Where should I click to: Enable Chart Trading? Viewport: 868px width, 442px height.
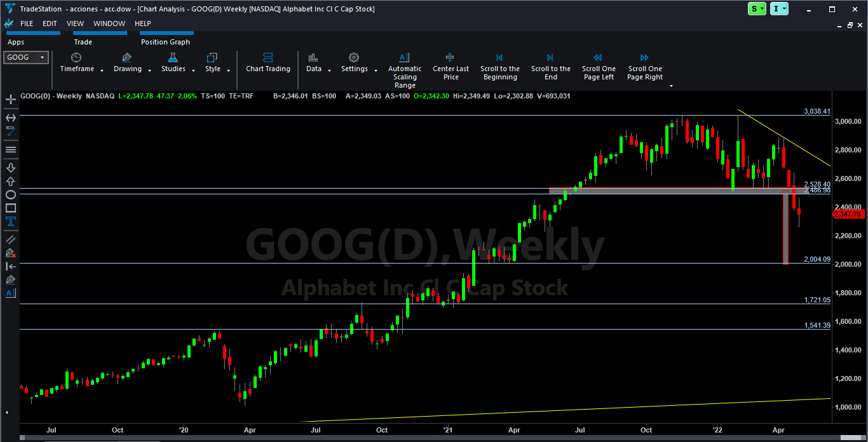point(268,62)
